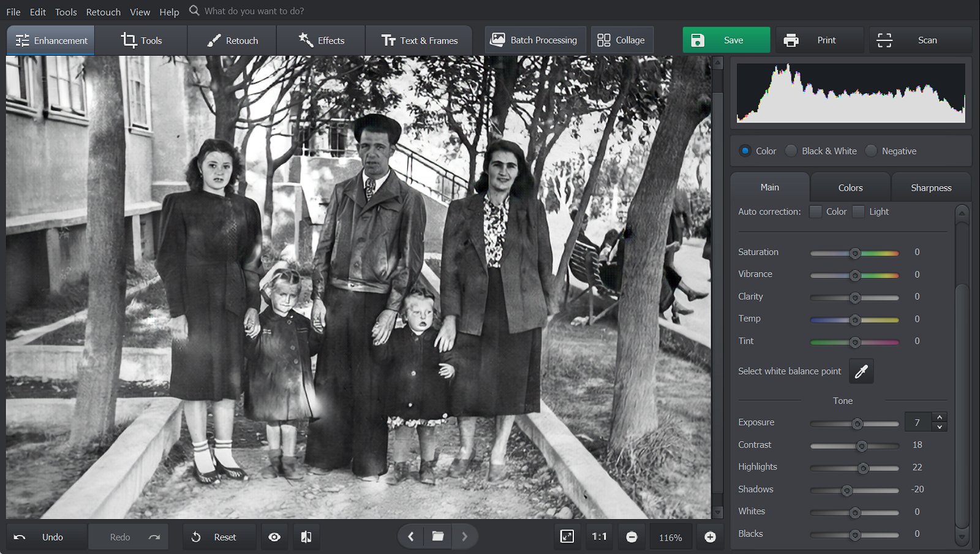Set zoom to 1:1 actual size
980x554 pixels.
(x=599, y=537)
